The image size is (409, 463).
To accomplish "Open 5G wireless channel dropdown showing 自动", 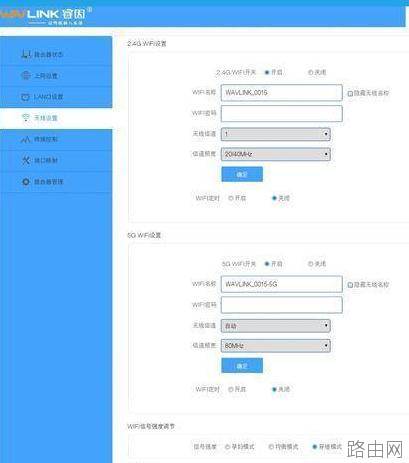I will 276,326.
